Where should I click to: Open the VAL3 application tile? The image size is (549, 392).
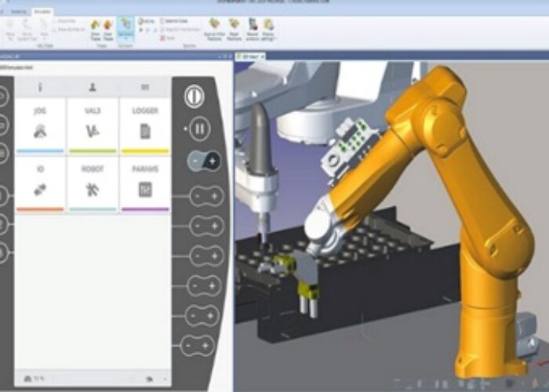(93, 124)
